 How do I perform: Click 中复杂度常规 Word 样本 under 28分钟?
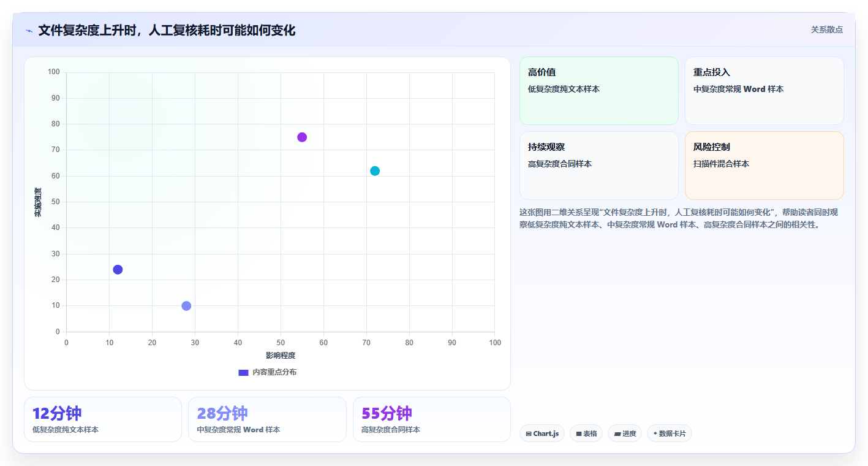click(x=238, y=430)
